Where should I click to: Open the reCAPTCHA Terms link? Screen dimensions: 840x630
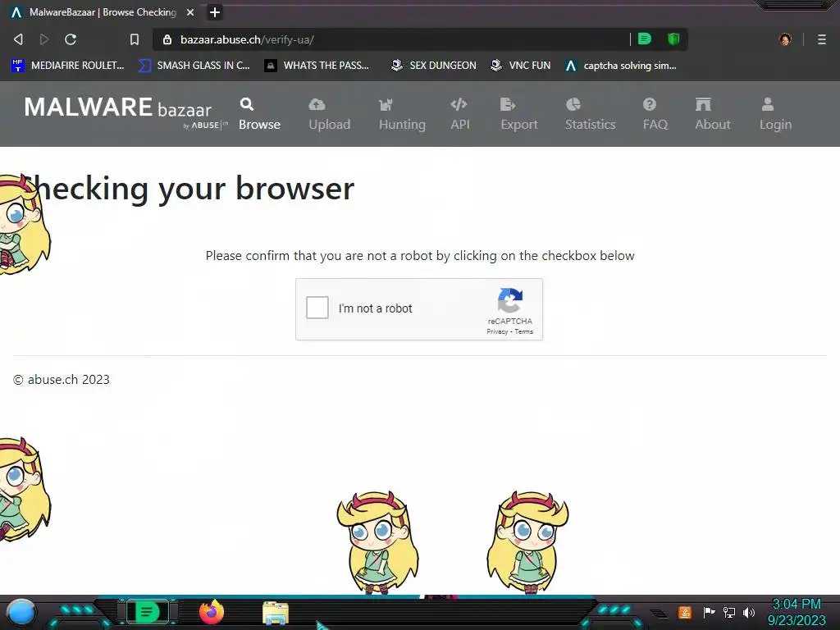tap(524, 331)
